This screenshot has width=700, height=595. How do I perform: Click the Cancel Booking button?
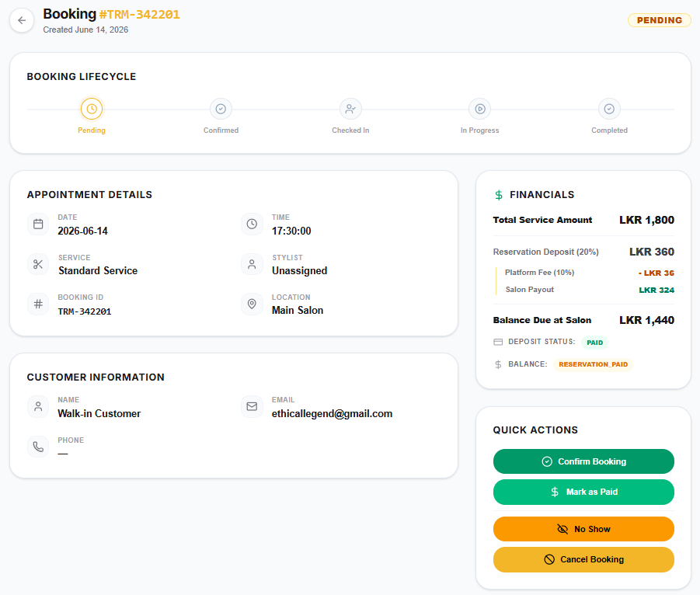583,559
